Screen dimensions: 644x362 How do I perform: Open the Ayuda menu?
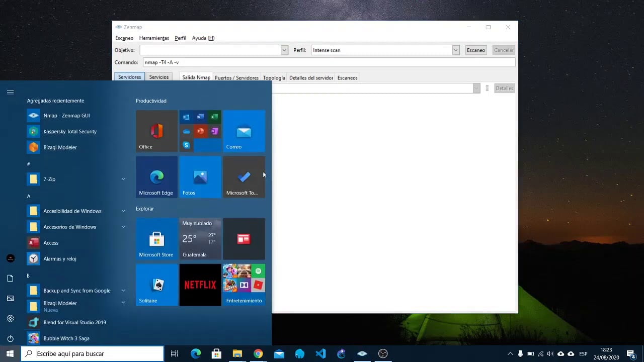click(203, 38)
